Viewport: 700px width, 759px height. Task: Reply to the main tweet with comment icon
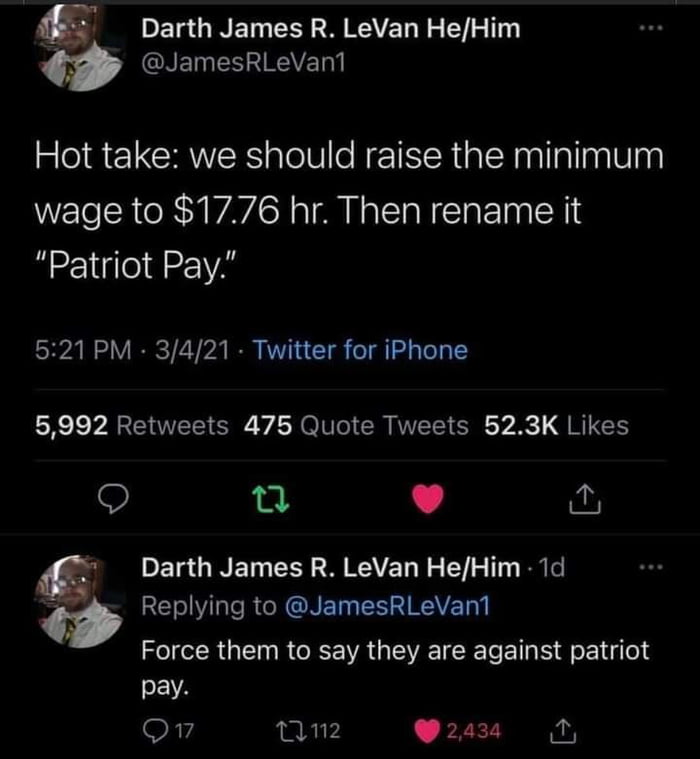(x=113, y=499)
